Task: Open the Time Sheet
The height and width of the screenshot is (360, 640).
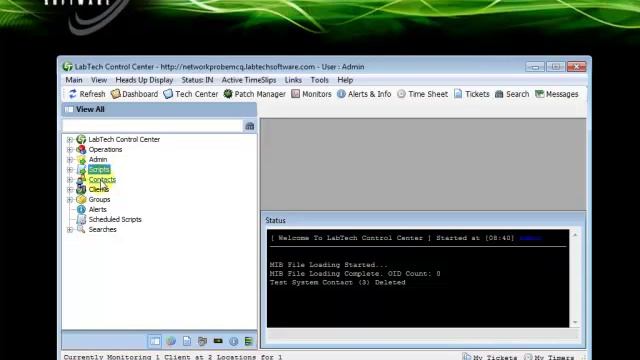Action: point(422,94)
